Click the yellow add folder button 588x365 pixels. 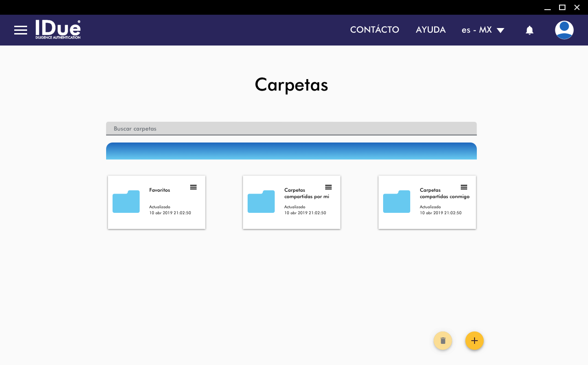point(474,341)
